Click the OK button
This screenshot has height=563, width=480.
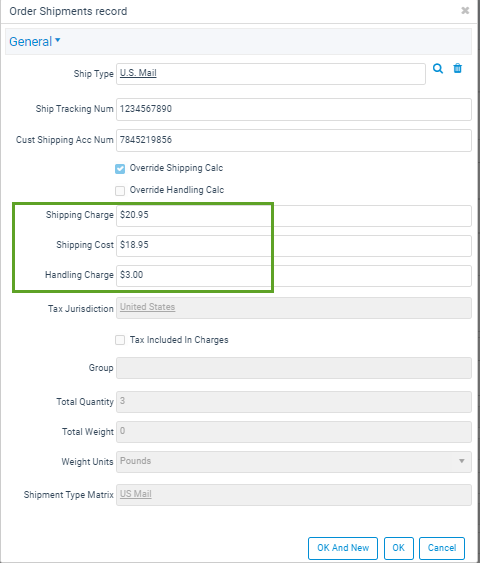pyautogui.click(x=399, y=548)
